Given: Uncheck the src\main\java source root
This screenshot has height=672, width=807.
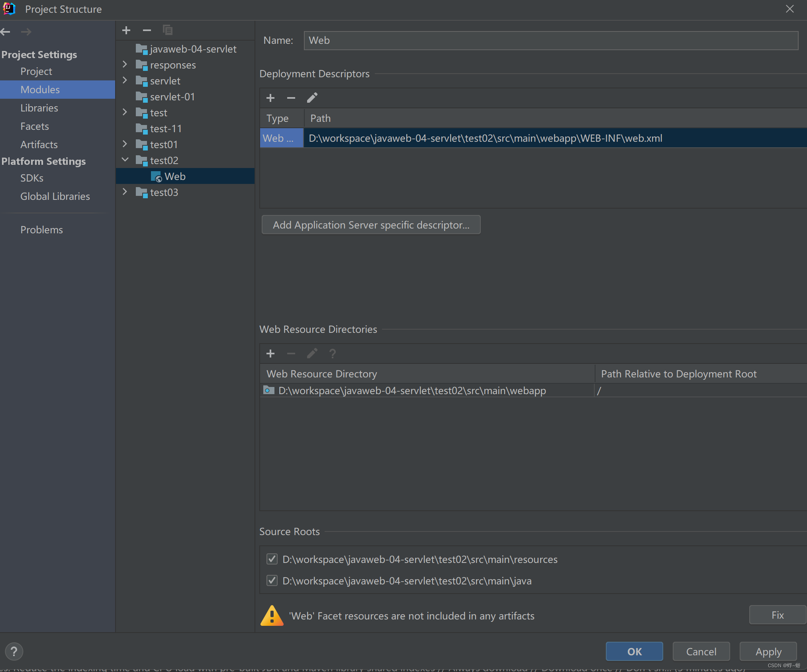Looking at the screenshot, I should click(272, 581).
